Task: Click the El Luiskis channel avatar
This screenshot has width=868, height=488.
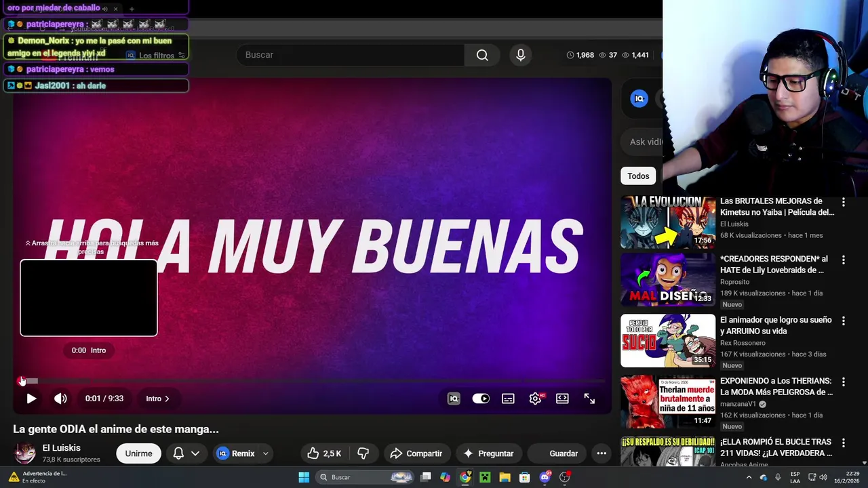Action: coord(25,453)
